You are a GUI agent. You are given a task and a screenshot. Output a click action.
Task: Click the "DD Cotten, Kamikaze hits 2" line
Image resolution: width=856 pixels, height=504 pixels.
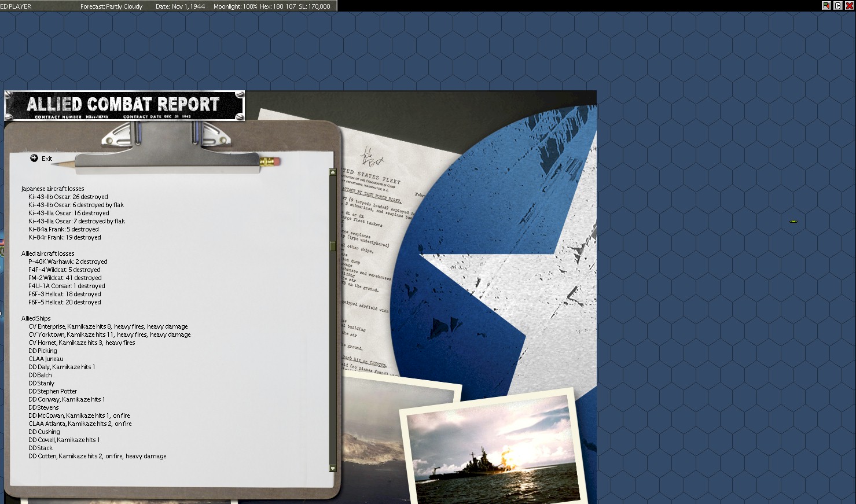tap(97, 456)
